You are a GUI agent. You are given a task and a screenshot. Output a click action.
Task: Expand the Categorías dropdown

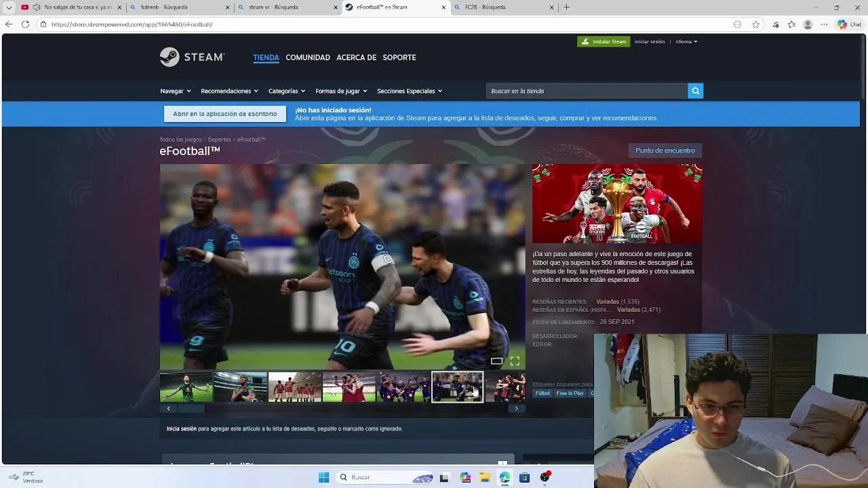(287, 91)
